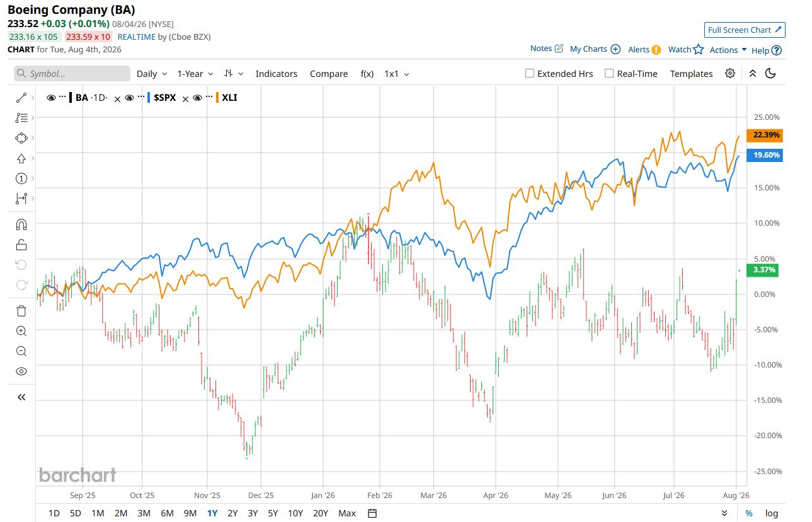Click the 3.37% BA price label
Image resolution: width=812 pixels, height=522 pixels.
762,270
